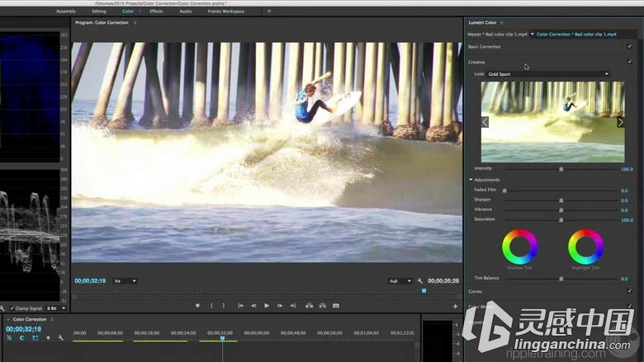Play the Program monitor video
The height and width of the screenshot is (362, 644).
[x=267, y=306]
